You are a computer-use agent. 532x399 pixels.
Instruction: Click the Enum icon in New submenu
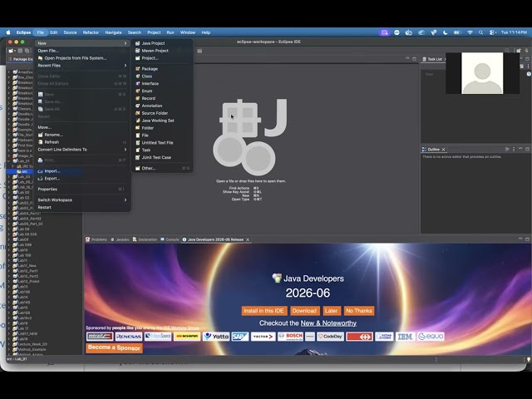point(138,91)
